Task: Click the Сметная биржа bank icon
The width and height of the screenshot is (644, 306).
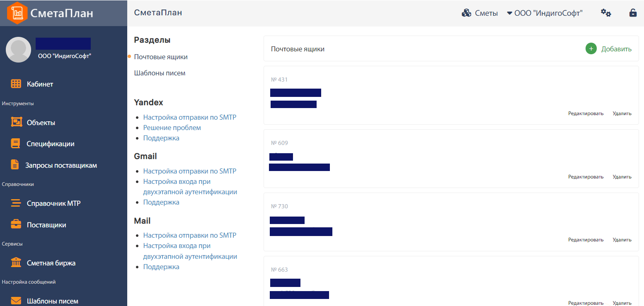Action: (x=16, y=263)
